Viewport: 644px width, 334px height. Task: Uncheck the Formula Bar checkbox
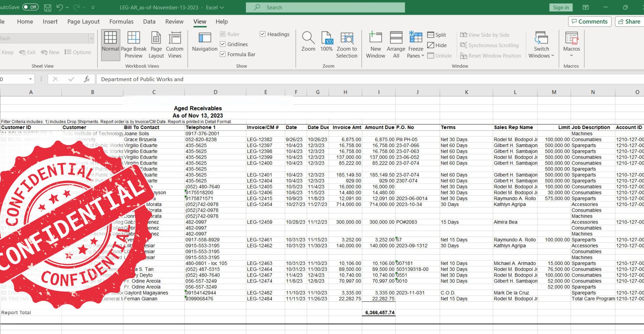tap(223, 54)
